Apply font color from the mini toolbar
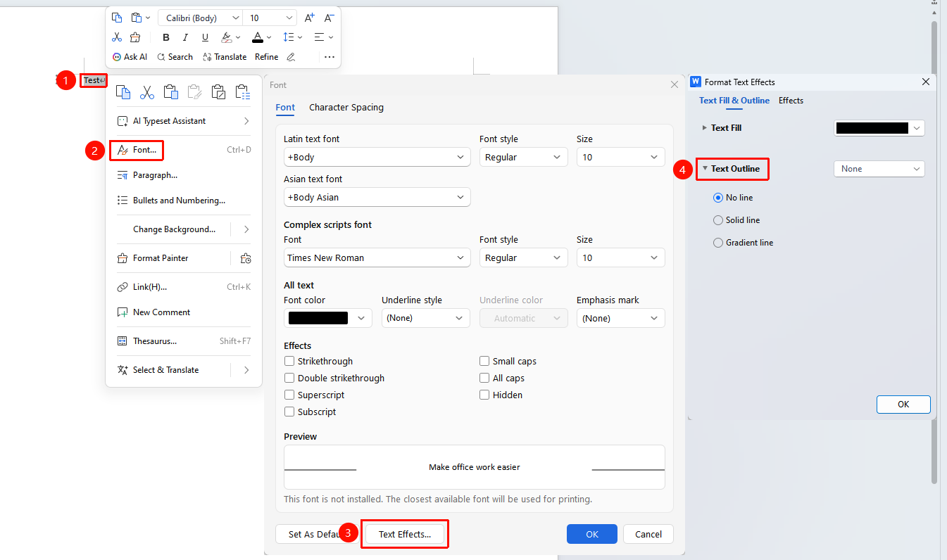 click(x=258, y=37)
